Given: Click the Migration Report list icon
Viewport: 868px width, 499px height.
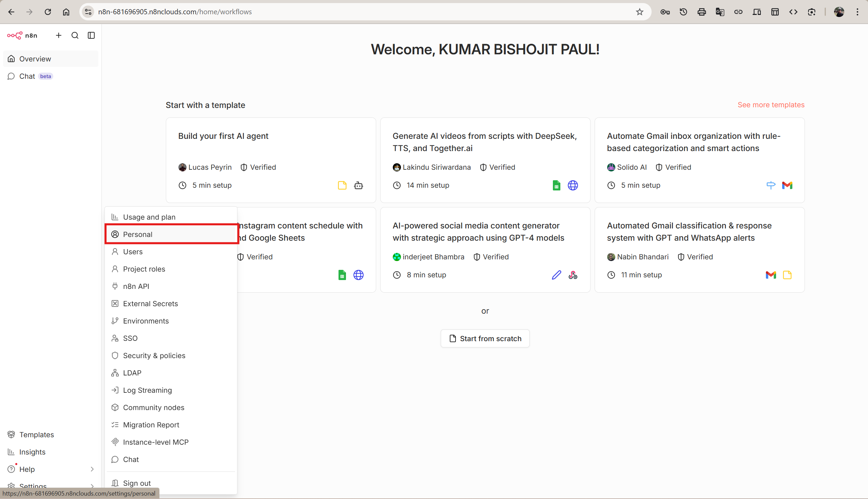Looking at the screenshot, I should [115, 425].
